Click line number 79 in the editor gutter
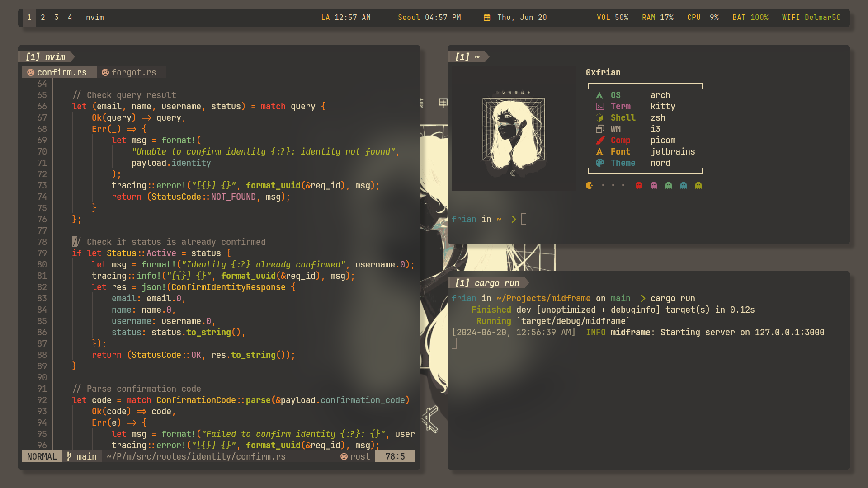 42,253
